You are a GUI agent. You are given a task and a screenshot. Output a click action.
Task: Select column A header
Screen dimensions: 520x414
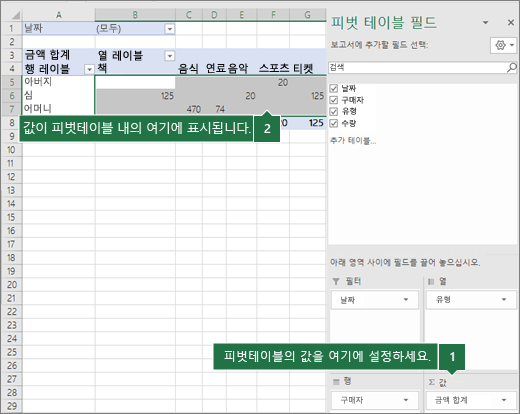[59, 15]
